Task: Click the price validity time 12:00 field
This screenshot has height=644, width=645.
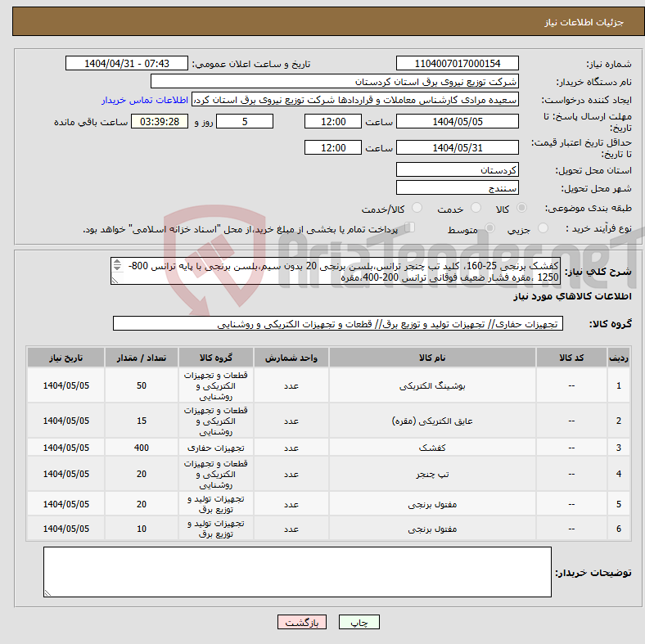Action: click(333, 147)
